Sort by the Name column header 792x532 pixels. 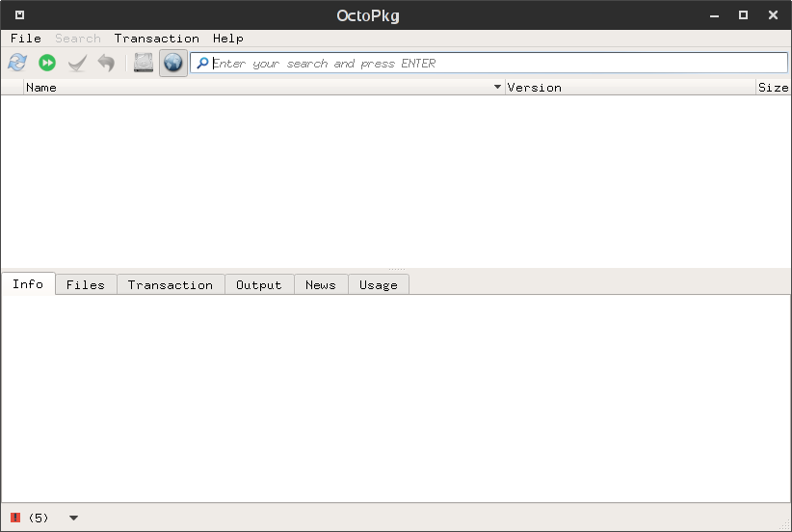tap(264, 88)
